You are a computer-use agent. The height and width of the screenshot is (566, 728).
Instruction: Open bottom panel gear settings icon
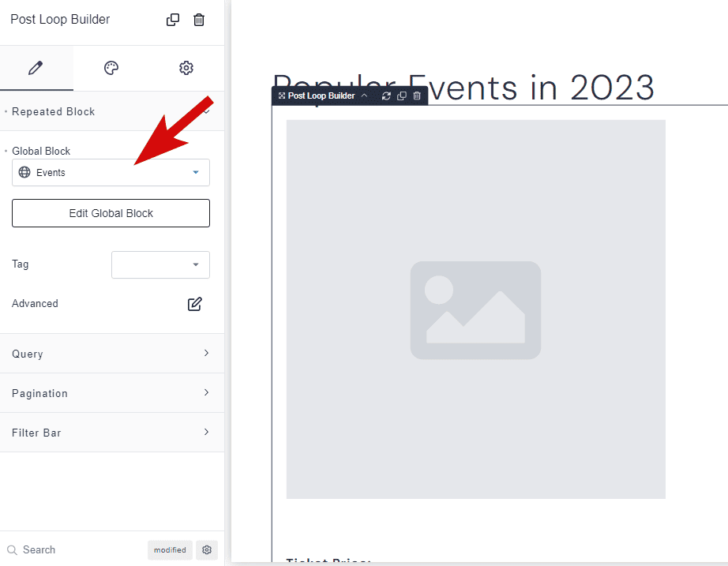click(x=207, y=549)
